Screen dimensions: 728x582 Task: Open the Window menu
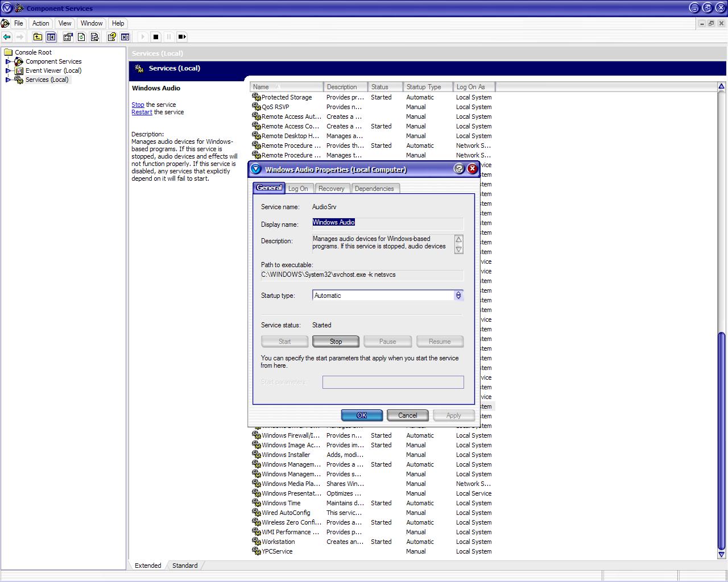coord(92,23)
